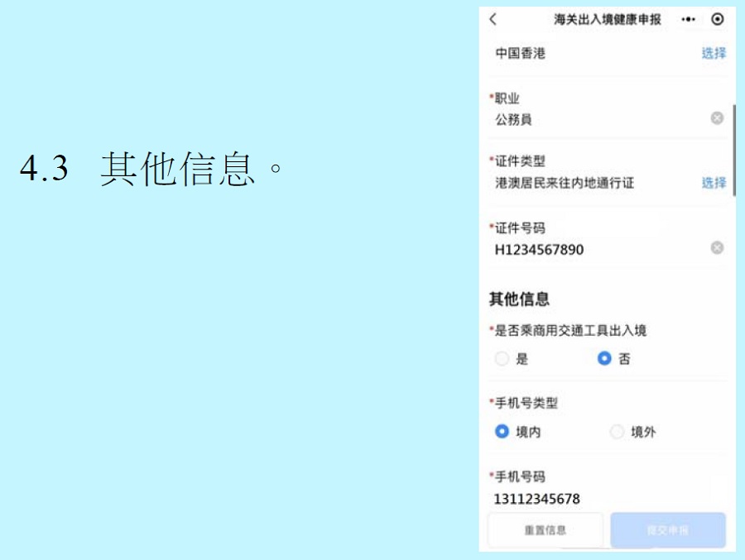Open the three-dot more options menu
The width and height of the screenshot is (745, 560).
(688, 19)
